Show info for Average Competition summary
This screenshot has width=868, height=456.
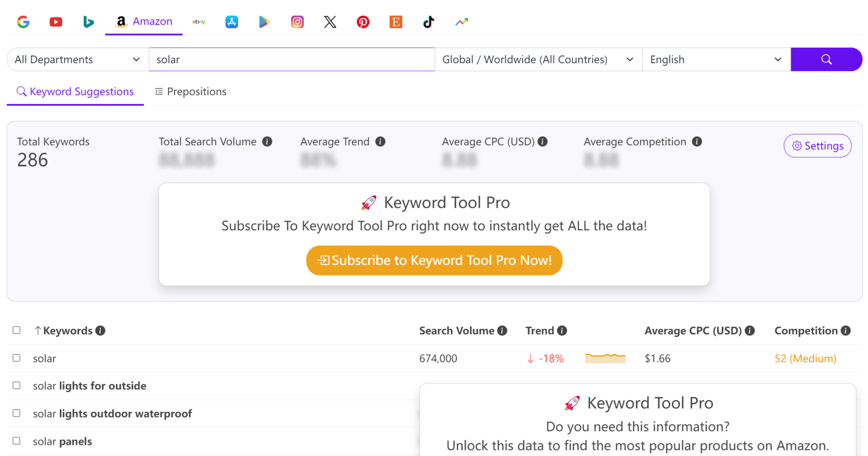697,142
